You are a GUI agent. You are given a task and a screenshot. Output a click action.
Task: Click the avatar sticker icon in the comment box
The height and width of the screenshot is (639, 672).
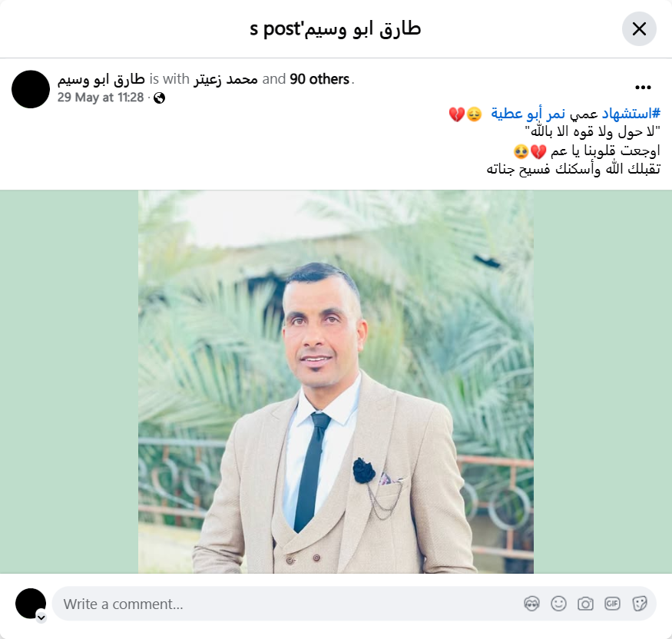(x=531, y=604)
